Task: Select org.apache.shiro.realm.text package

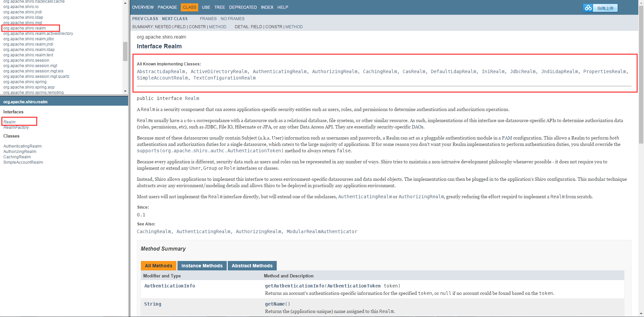Action: click(28, 55)
